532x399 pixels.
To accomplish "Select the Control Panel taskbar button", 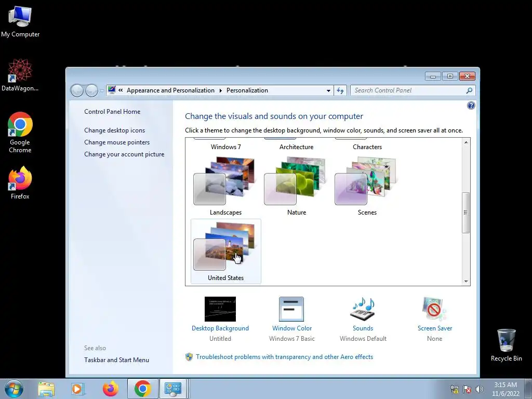I will pos(173,389).
